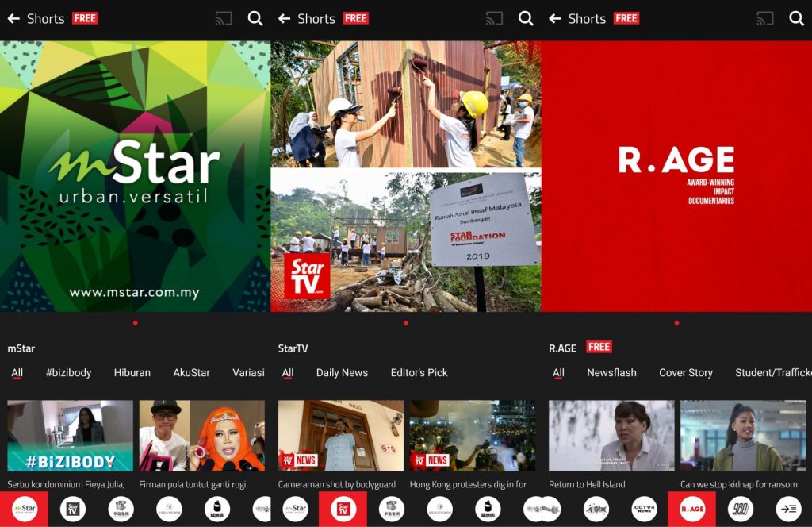Tap the mStar urban.versatil banner
Viewport: 812px width, 527px height.
click(135, 176)
